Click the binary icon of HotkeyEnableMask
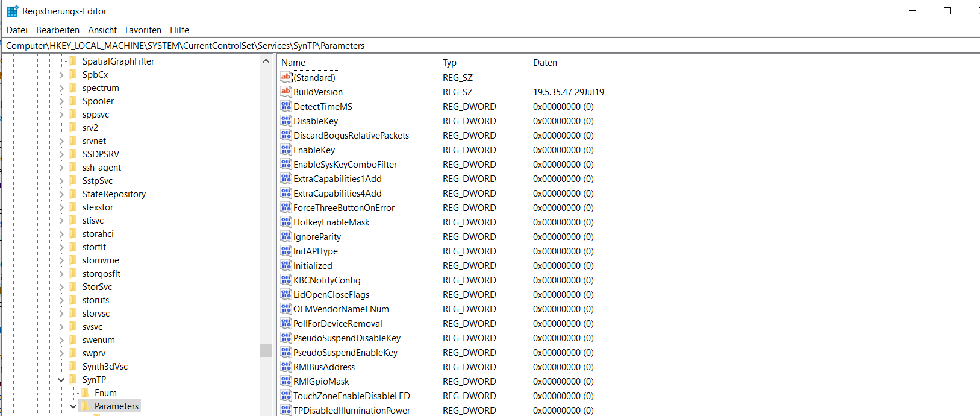The width and height of the screenshot is (980, 416). (286, 222)
